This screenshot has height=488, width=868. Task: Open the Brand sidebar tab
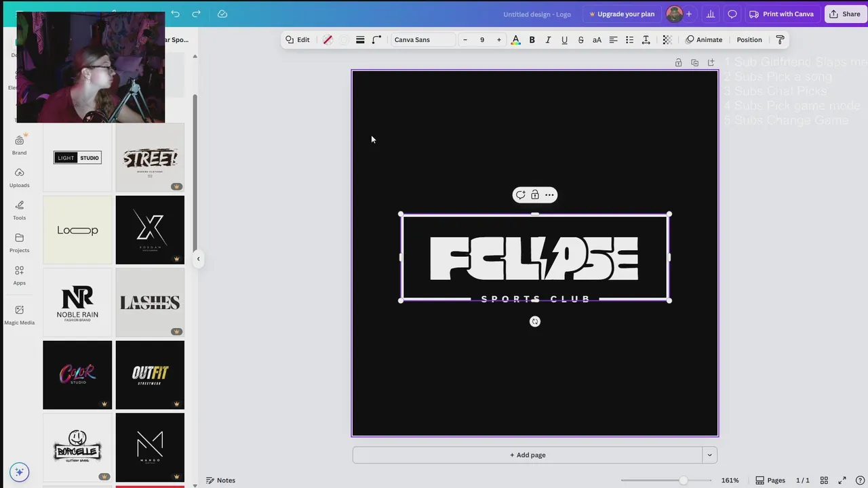point(19,145)
